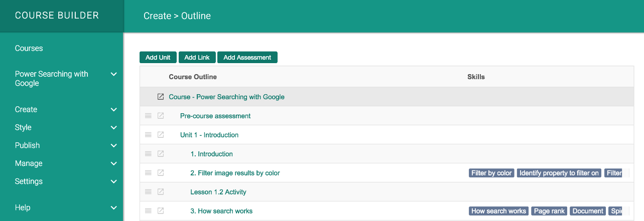The image size is (644, 221).
Task: Expand the Help menu chevron
Action: 113,208
